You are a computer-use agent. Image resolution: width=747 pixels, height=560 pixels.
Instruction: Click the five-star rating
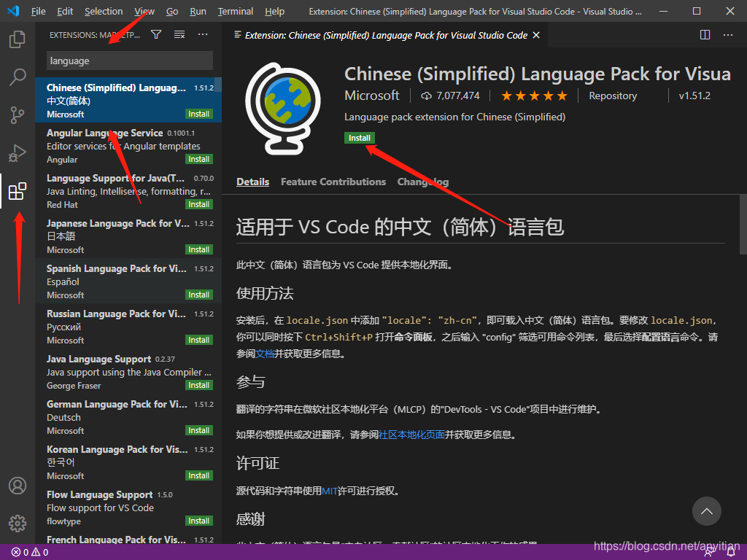point(534,96)
